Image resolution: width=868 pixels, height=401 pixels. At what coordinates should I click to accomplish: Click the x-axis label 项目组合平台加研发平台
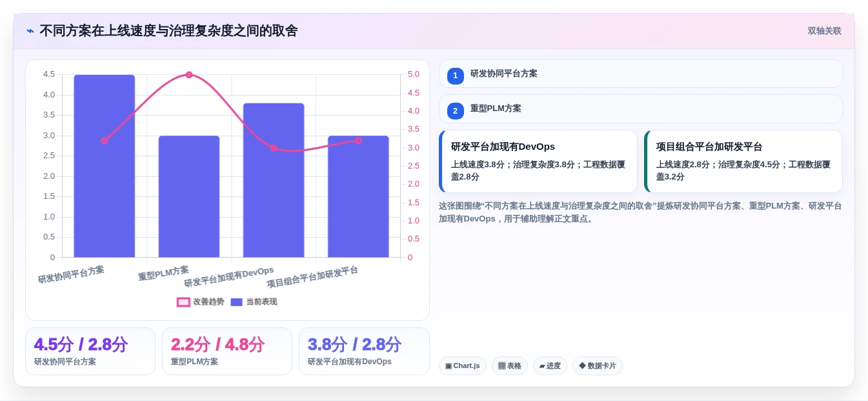(312, 277)
